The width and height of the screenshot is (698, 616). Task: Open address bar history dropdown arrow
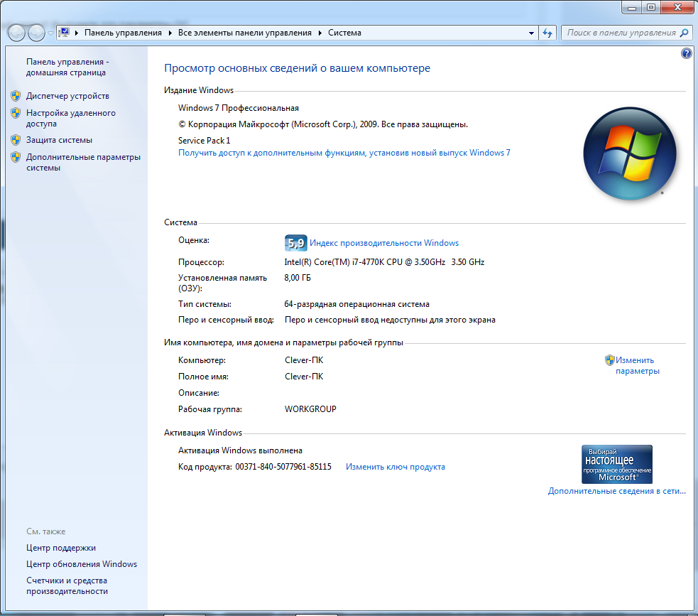pos(531,33)
